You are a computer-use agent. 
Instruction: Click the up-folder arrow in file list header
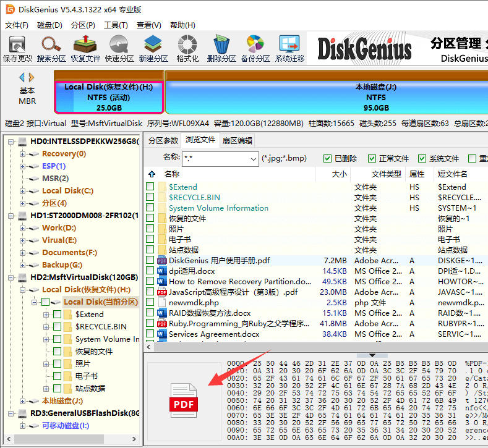click(x=152, y=174)
